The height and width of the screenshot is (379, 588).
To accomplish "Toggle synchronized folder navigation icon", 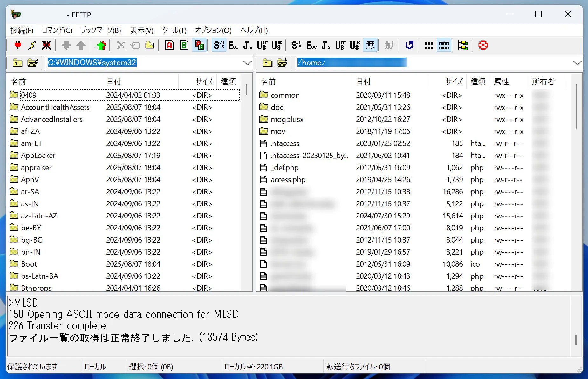I will [463, 45].
